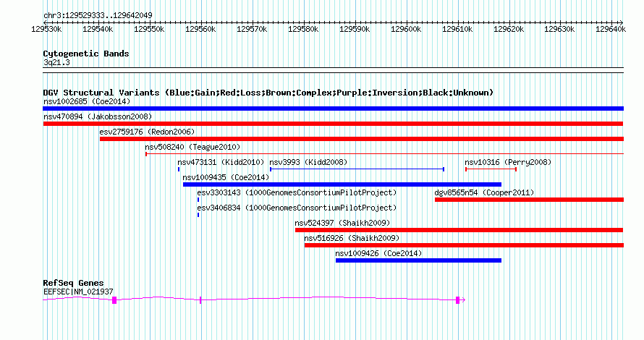Image resolution: width=644 pixels, height=340 pixels.
Task: Select the nsv1009426 (Coe2014) blue bar
Action: [x=418, y=260]
